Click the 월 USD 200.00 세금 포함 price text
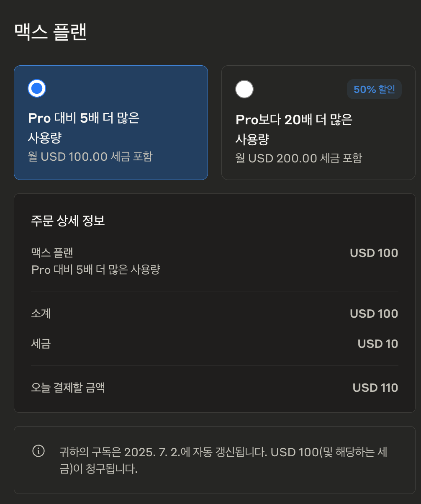The image size is (421, 504). 298,158
